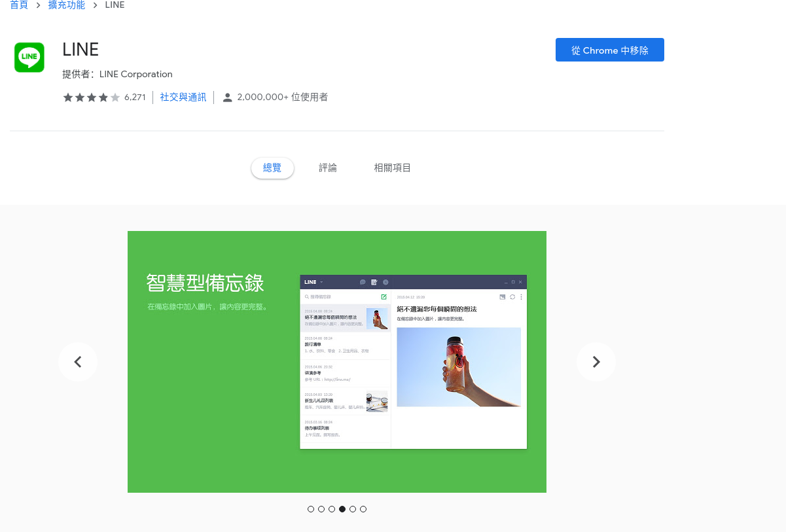Click the star rating icons
This screenshot has height=532, width=786.
pos(92,98)
